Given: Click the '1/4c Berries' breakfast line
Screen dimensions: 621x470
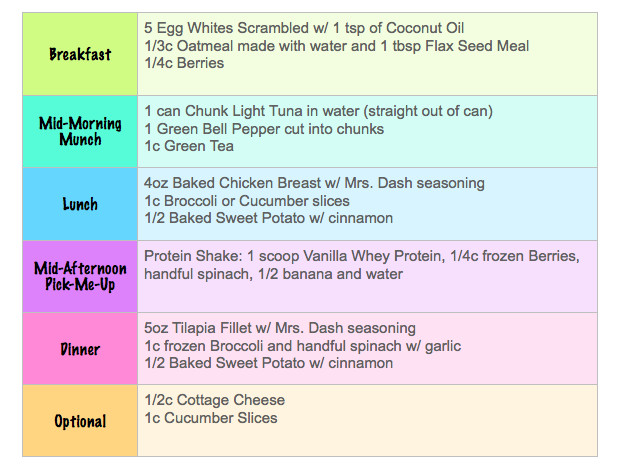Looking at the screenshot, I should 184,63.
